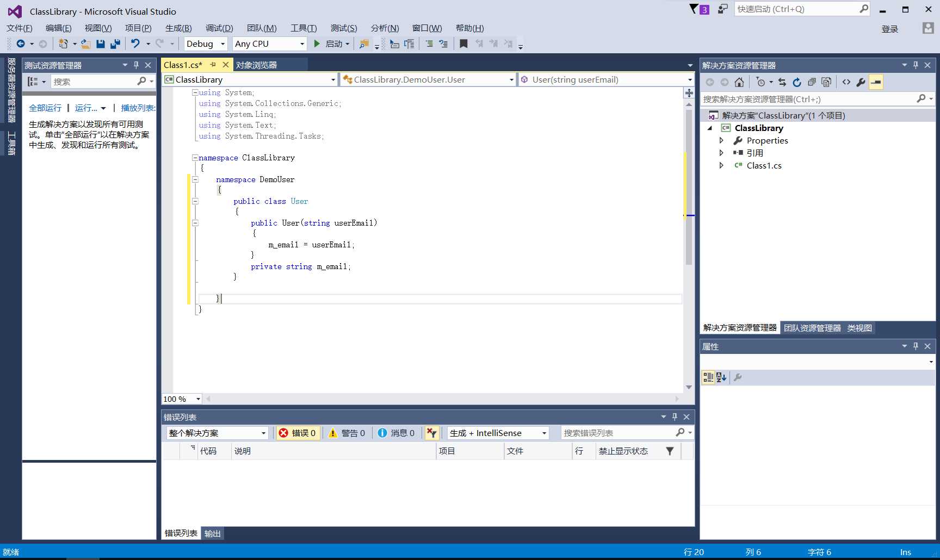This screenshot has height=560, width=940.
Task: Click the green Start debugging button
Action: click(317, 43)
